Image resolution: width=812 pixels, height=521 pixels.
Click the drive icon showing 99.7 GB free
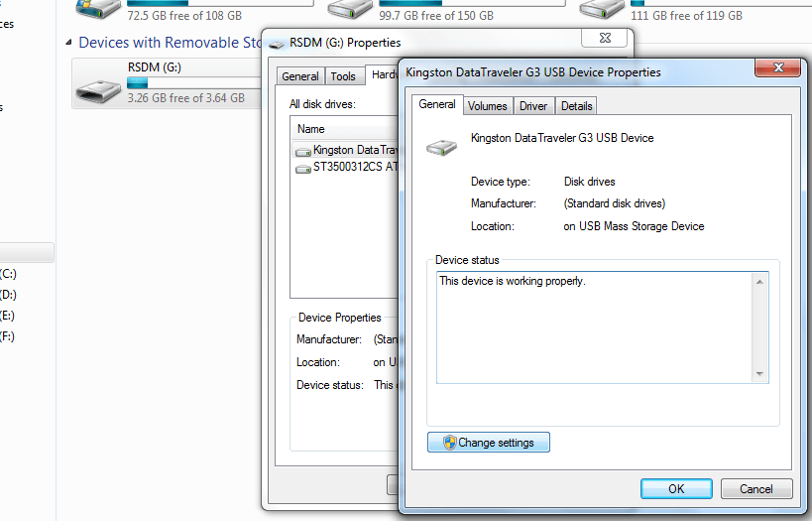351,10
